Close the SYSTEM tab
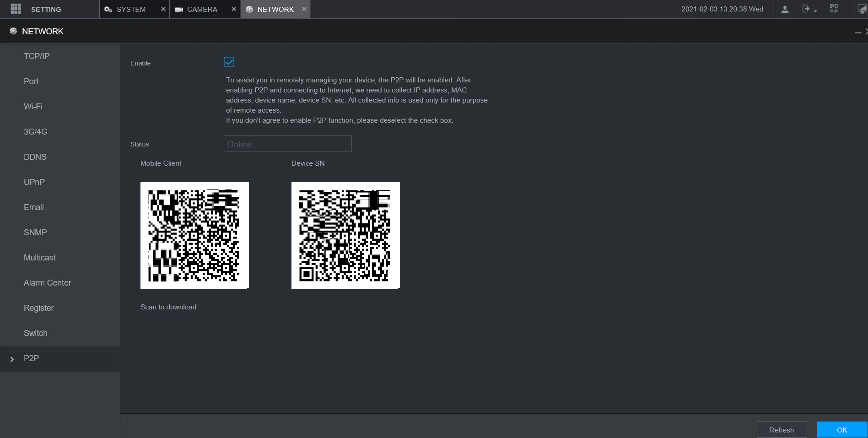 163,9
